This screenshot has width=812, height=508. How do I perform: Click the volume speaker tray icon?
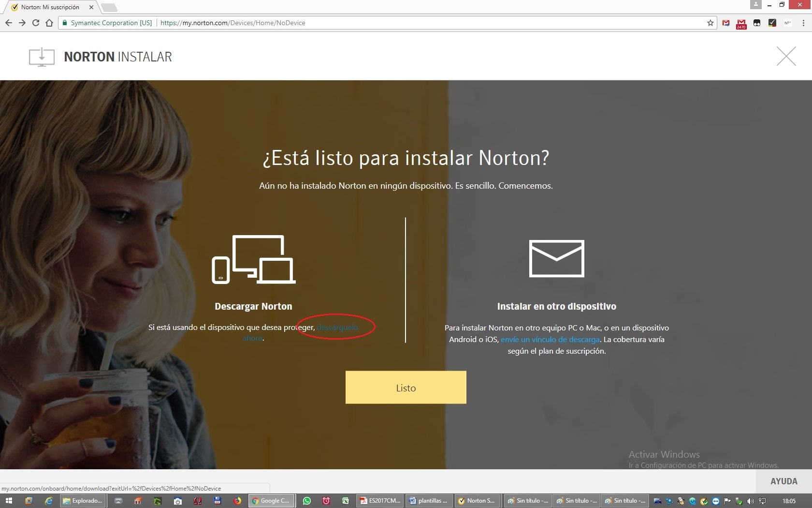click(x=750, y=501)
